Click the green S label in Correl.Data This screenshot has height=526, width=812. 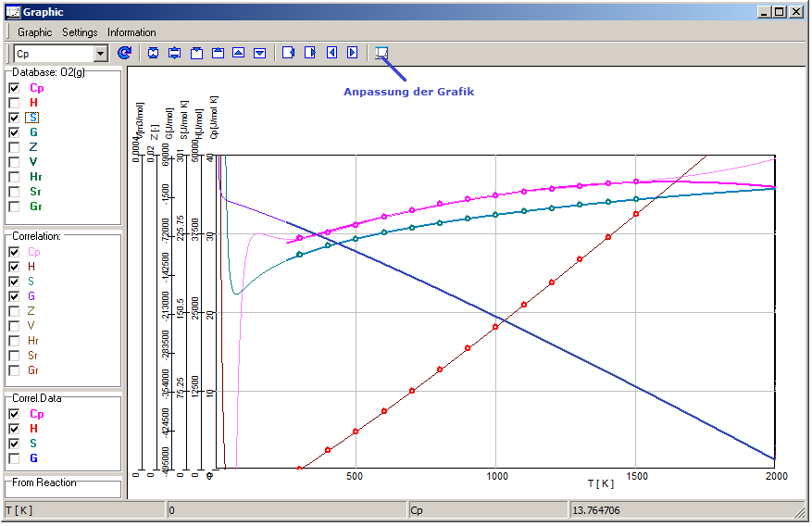33,444
